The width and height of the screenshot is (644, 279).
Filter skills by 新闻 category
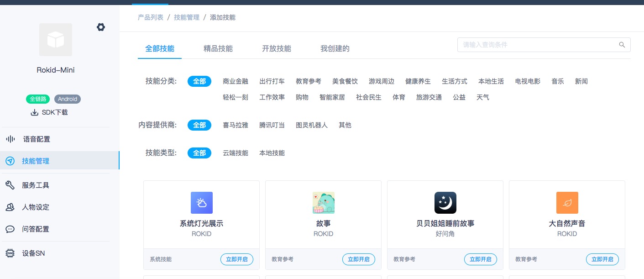coord(581,81)
